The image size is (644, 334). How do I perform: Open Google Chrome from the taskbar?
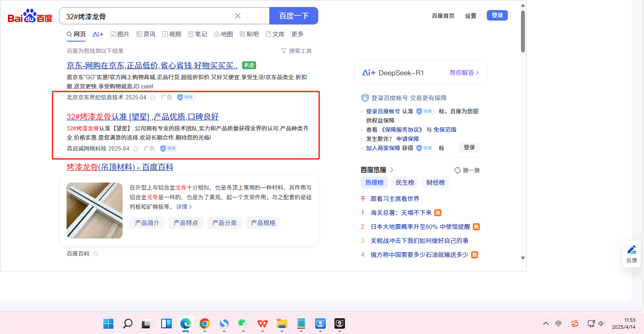tap(204, 323)
